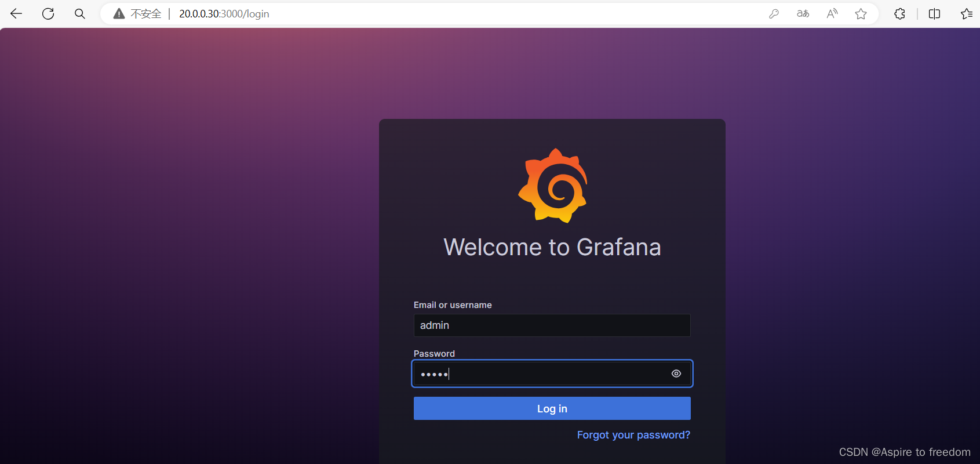Click the not-secure warning triangle icon
The image size is (980, 464).
119,13
